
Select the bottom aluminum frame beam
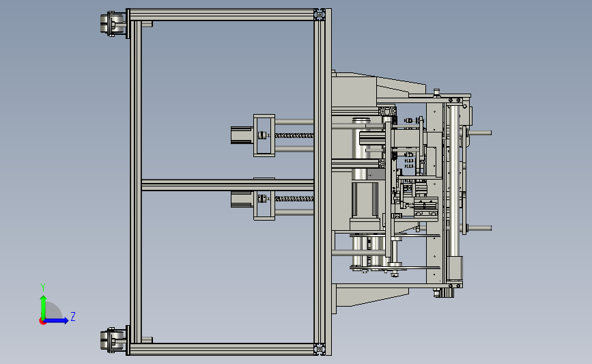(x=223, y=349)
